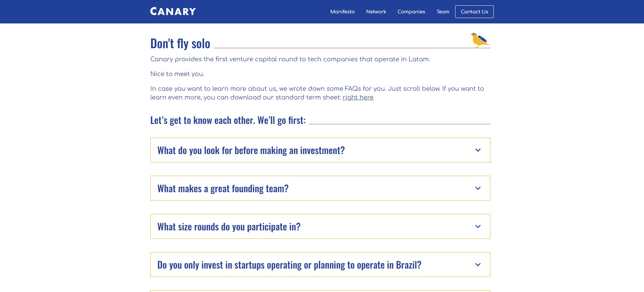
Task: Go to the Network section
Action: pyautogui.click(x=376, y=12)
